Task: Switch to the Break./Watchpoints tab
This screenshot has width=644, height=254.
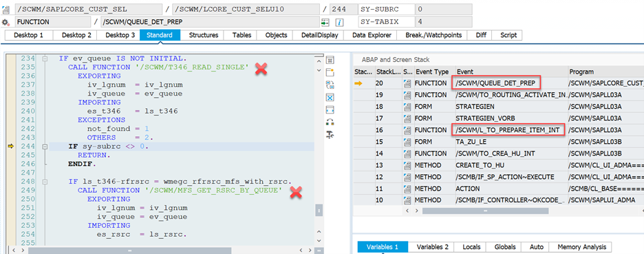Action: pyautogui.click(x=433, y=35)
